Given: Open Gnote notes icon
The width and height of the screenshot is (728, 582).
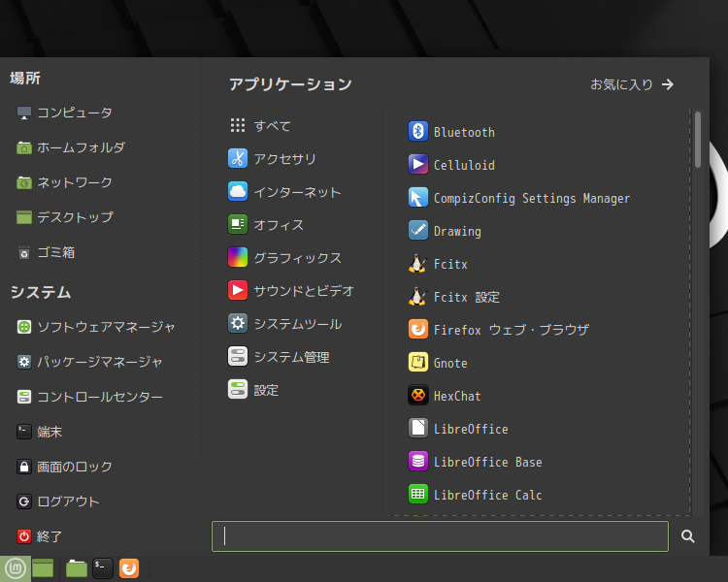Looking at the screenshot, I should coord(417,362).
